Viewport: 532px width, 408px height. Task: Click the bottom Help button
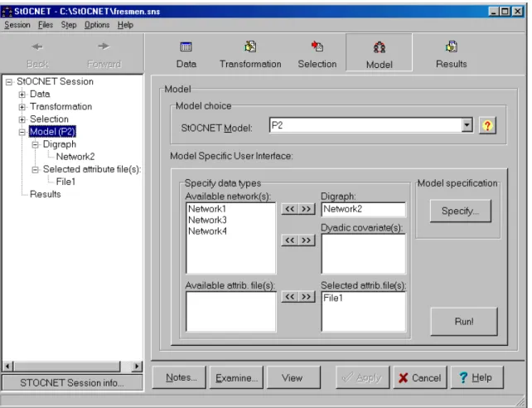click(x=477, y=377)
